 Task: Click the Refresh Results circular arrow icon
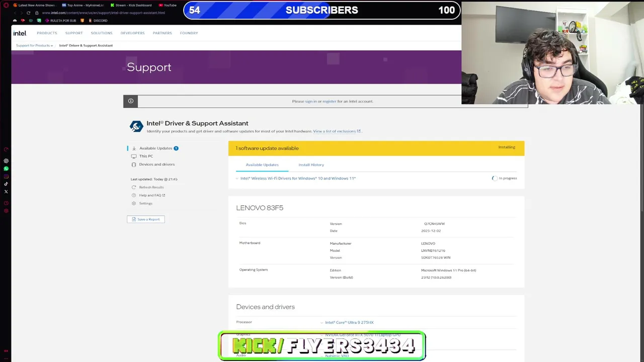pos(133,187)
